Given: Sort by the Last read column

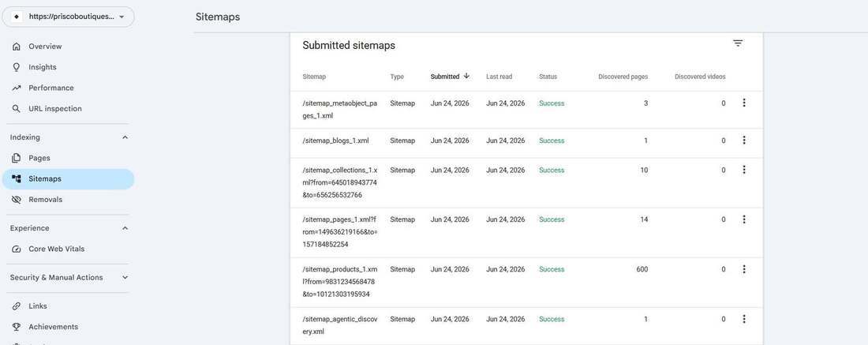Looking at the screenshot, I should 499,77.
